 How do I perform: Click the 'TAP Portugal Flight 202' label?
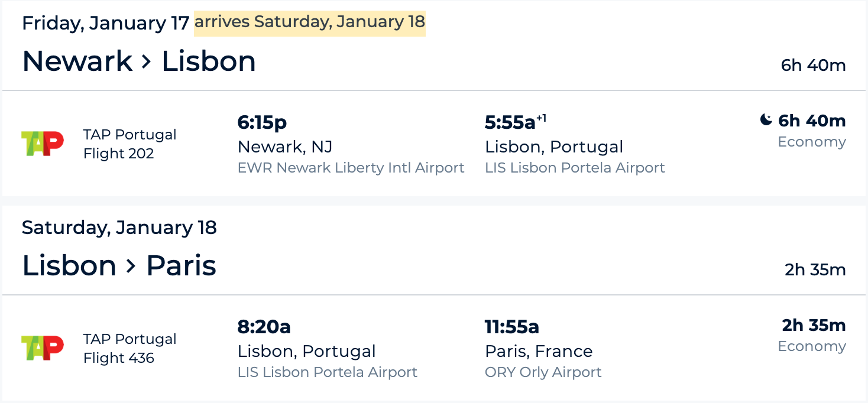coord(129,144)
